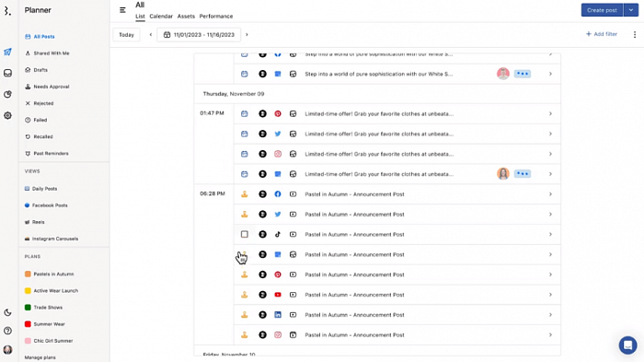Select the orange Pastels in Autumn plan swatch
Viewport: 644px width, 362px height.
coord(28,274)
